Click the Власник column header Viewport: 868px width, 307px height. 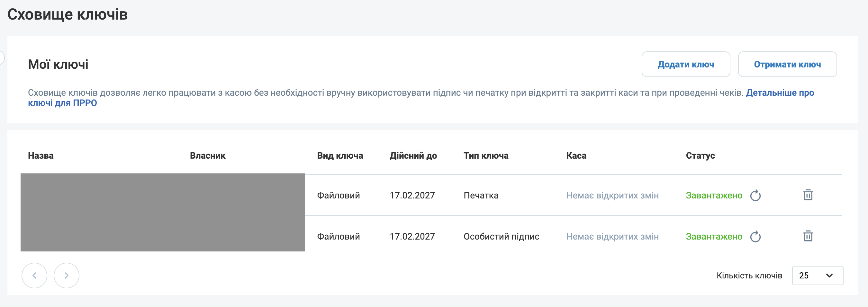(x=208, y=155)
